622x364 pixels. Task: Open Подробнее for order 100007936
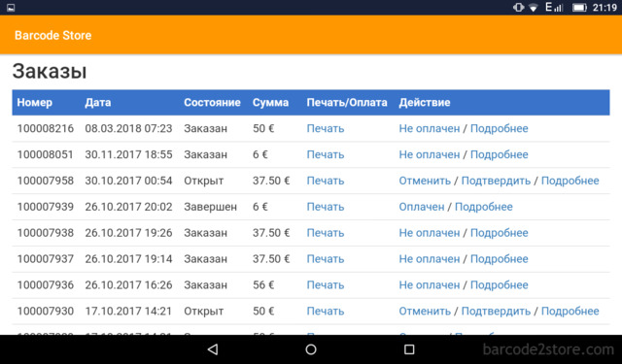[x=499, y=285]
